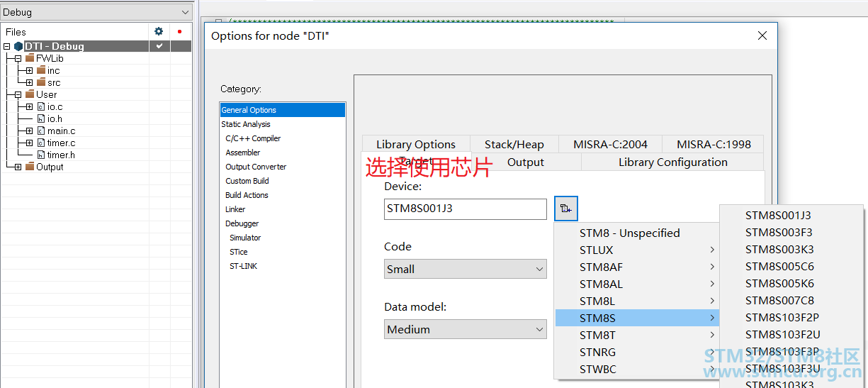Choose STM8S005K6 from the device list
868x388 pixels.
(791, 283)
